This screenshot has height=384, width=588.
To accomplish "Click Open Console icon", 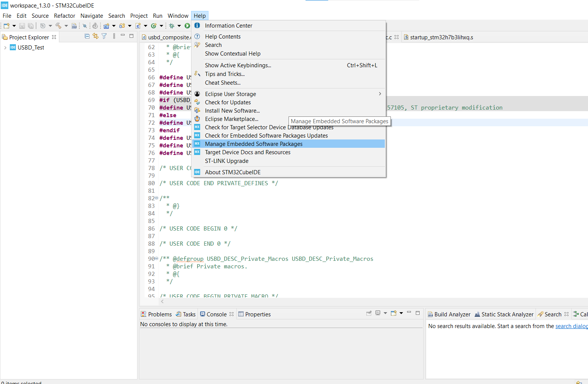I will (x=394, y=313).
